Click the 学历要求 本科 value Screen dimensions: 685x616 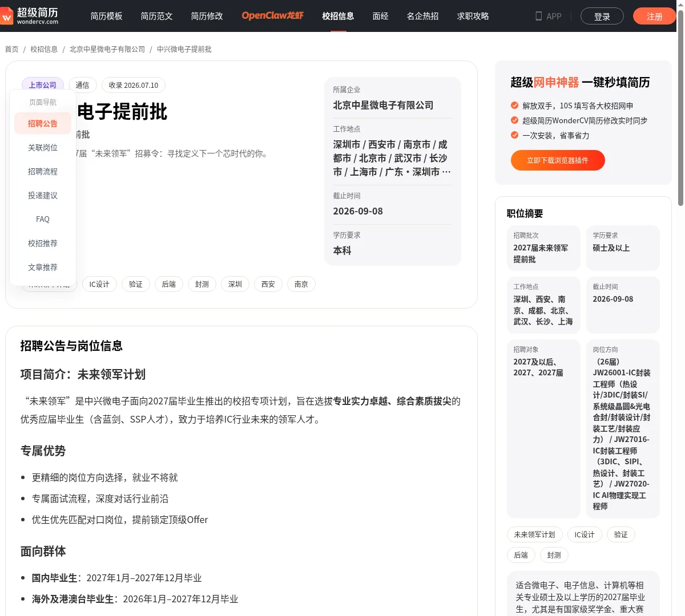[x=342, y=250]
